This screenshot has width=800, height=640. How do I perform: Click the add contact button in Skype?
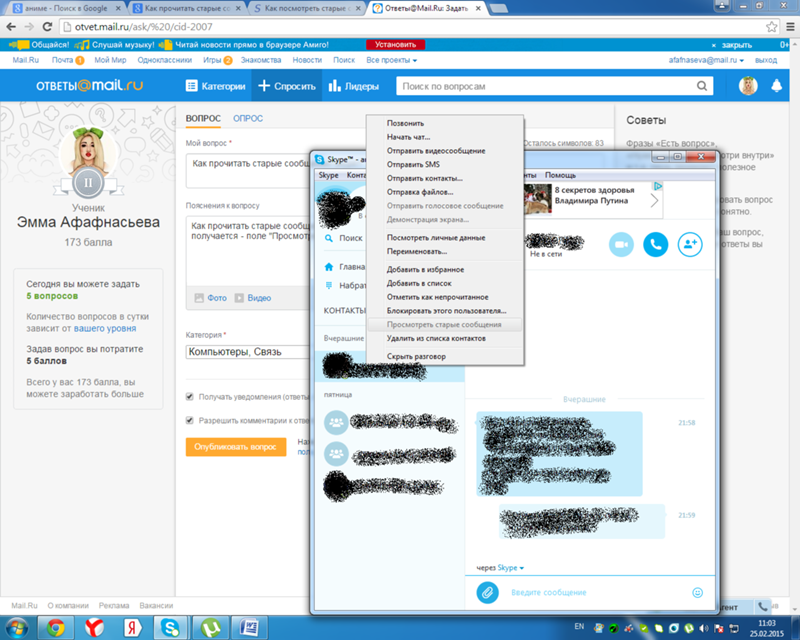(x=690, y=244)
